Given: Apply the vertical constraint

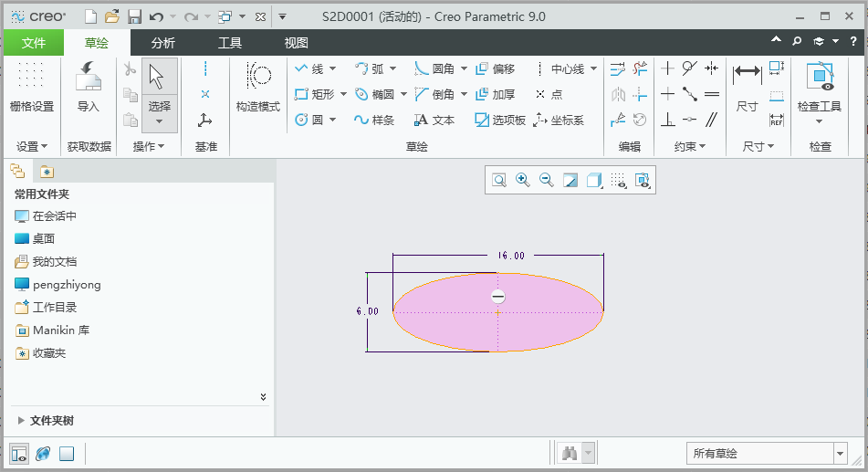Looking at the screenshot, I should [667, 68].
